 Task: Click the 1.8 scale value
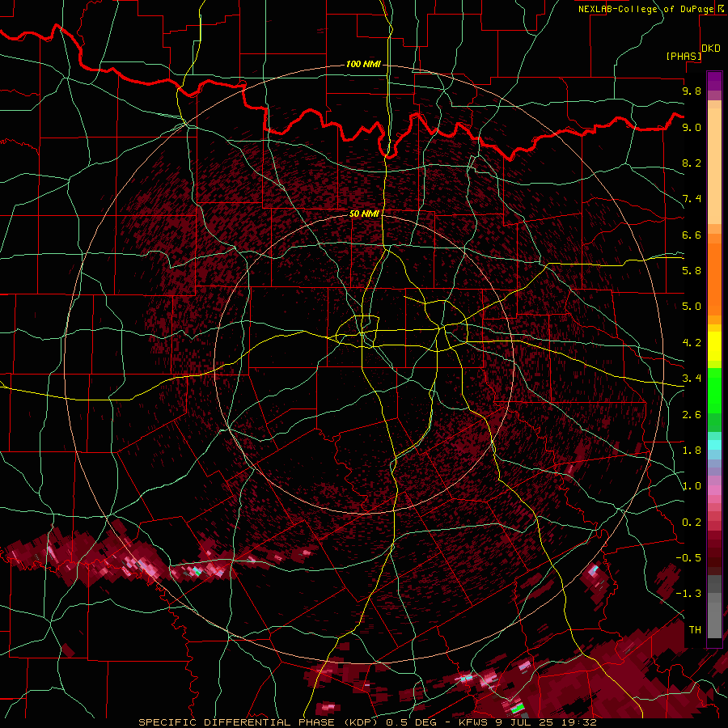click(692, 451)
